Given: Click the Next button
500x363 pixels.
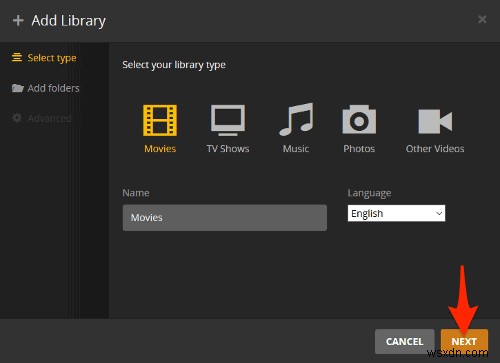Looking at the screenshot, I should click(464, 341).
